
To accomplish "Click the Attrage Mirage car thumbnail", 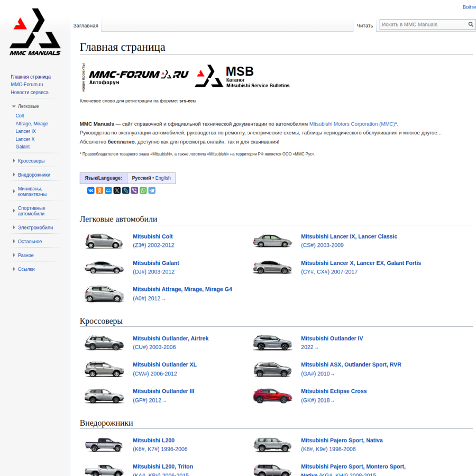I will pyautogui.click(x=104, y=294).
